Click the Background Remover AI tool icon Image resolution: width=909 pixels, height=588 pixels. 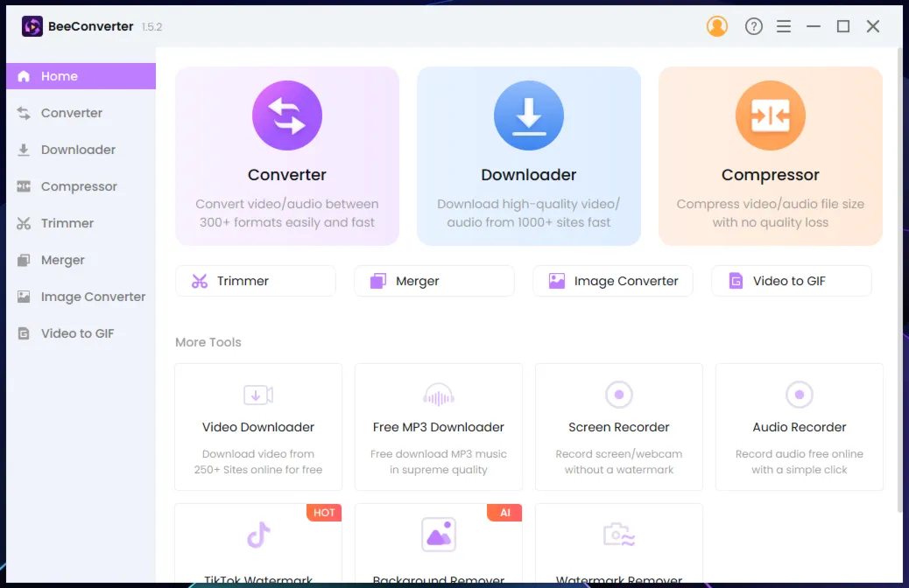pos(438,534)
